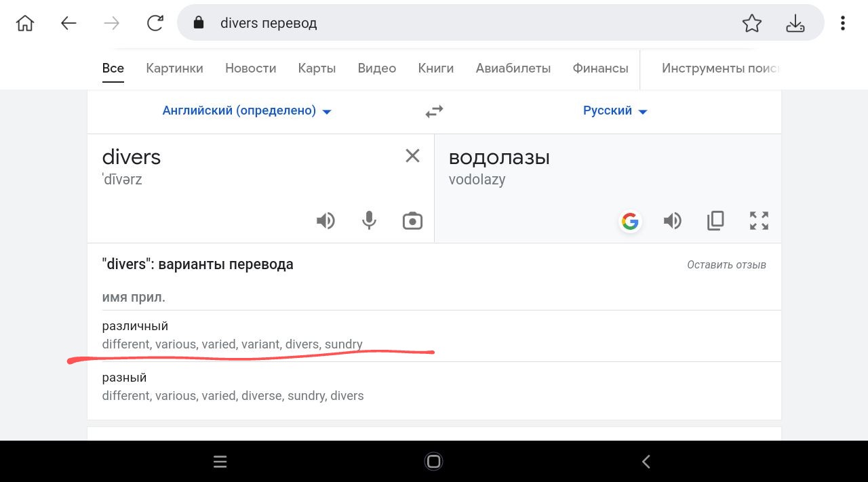The width and height of the screenshot is (868, 482).
Task: Switch to the Новости tab
Action: click(251, 68)
